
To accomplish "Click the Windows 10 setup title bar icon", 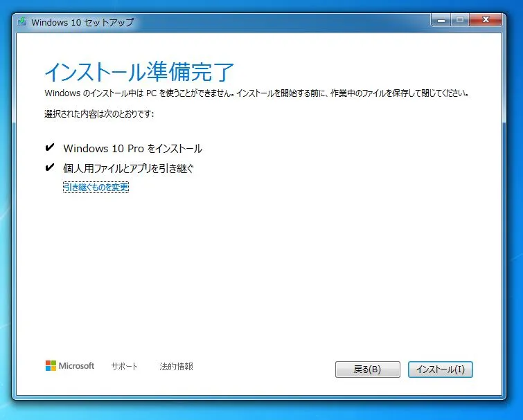I will [22, 22].
